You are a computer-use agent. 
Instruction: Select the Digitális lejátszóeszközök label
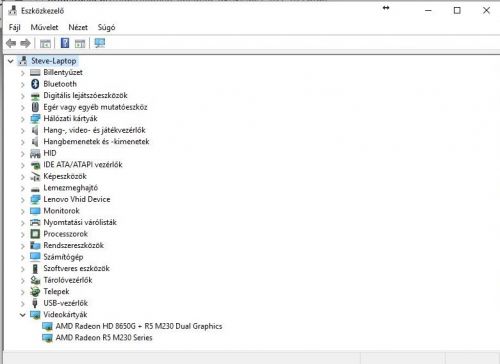click(x=85, y=95)
